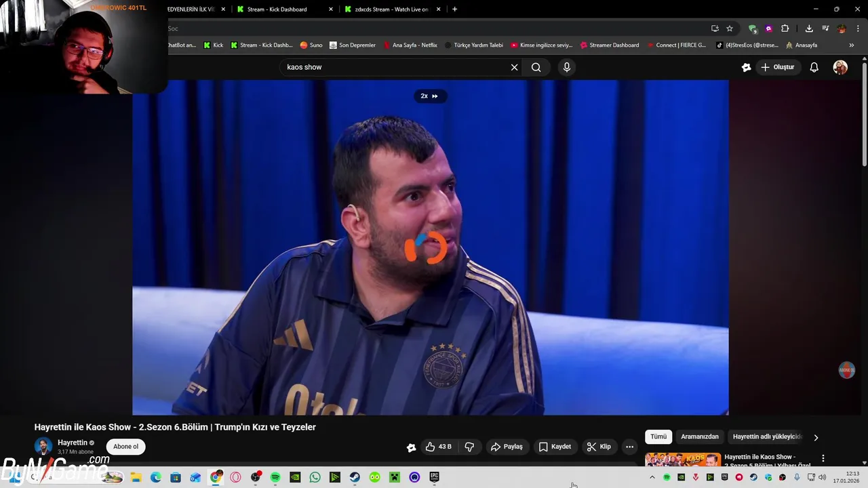
Task: Open a new browser tab
Action: point(454,9)
